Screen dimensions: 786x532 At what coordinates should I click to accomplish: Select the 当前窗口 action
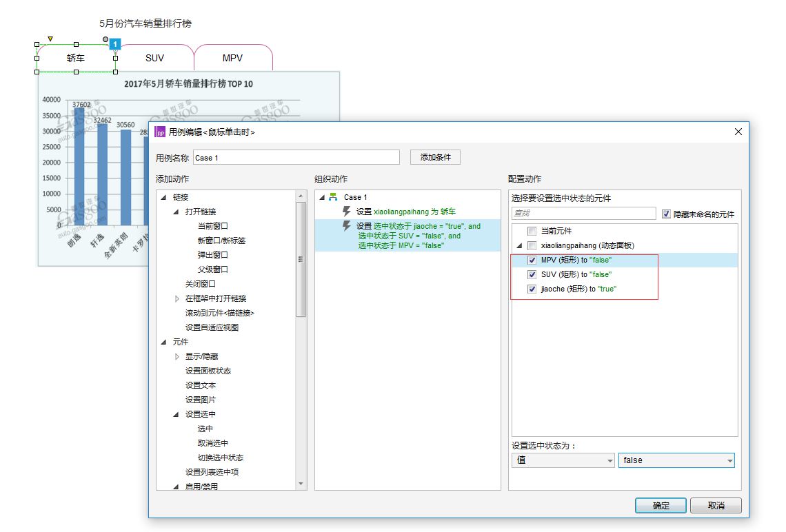click(212, 226)
